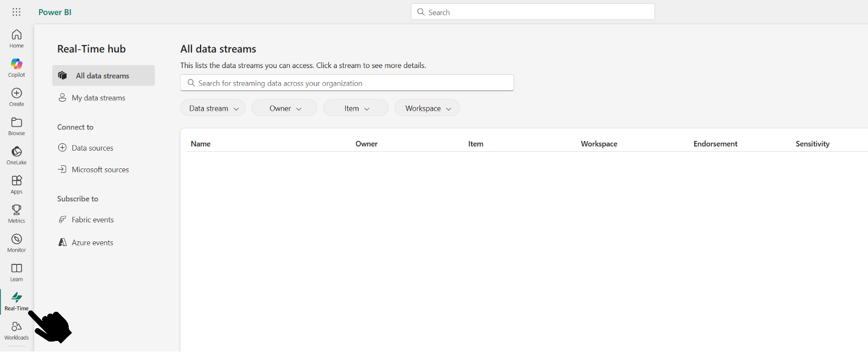Click the streaming data search field

tap(346, 83)
